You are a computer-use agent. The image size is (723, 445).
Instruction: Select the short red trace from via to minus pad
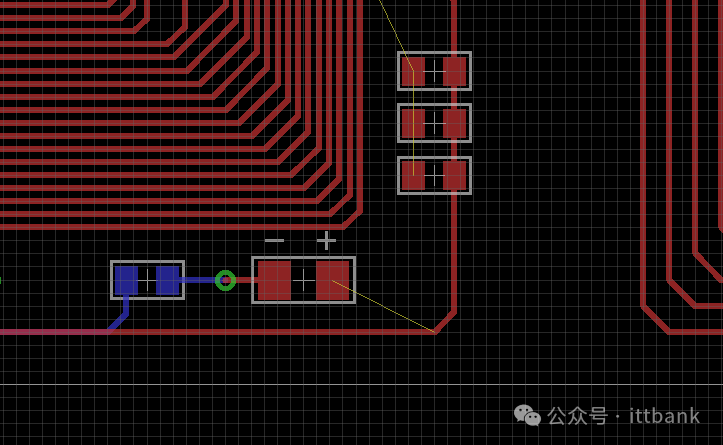pyautogui.click(x=246, y=280)
